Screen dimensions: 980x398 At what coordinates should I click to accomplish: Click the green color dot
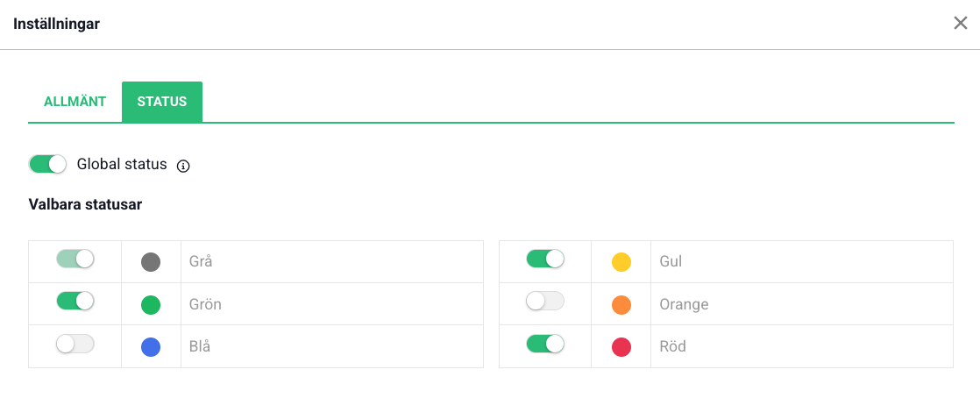151,305
